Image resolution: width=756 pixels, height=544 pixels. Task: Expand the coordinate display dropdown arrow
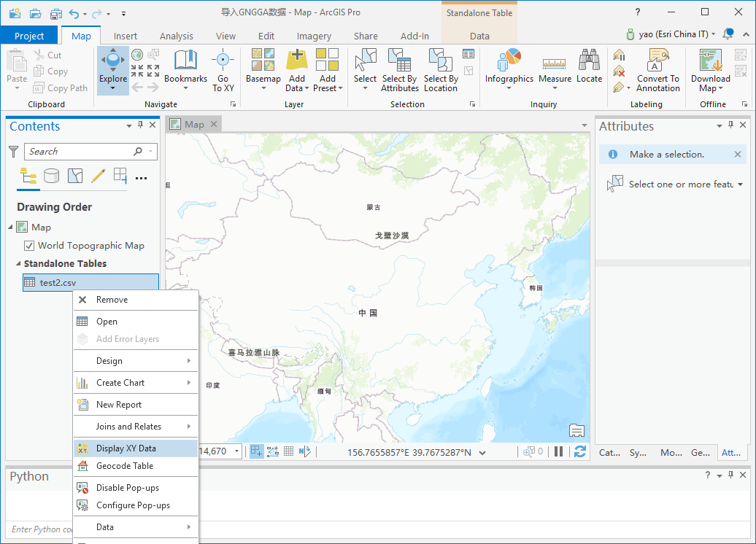click(482, 451)
